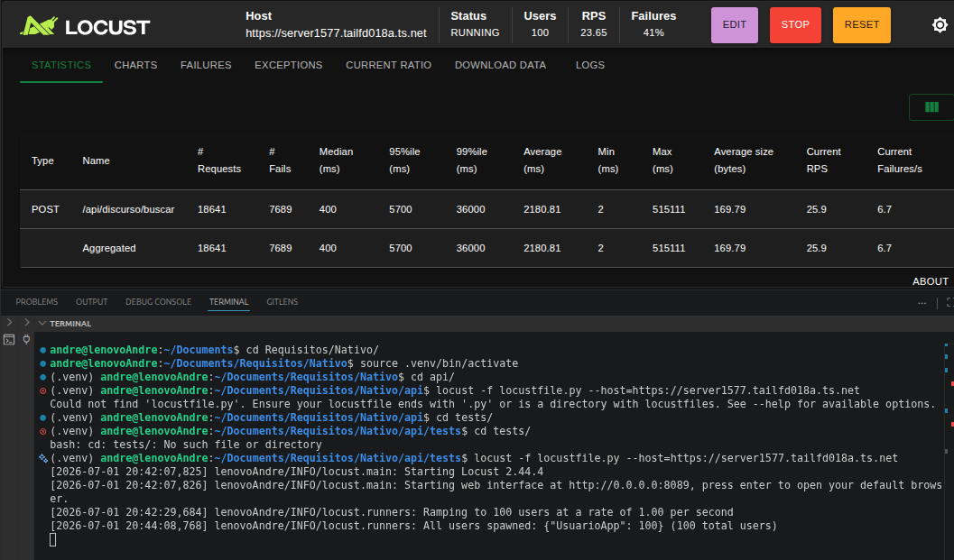The image size is (954, 560).
Task: Click the red STOP button
Action: tap(795, 25)
